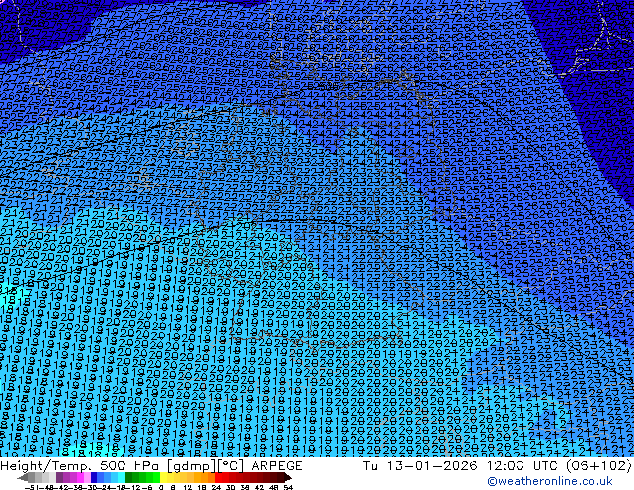Click the '[°C]' unit label
634x490 pixels.
coord(231,466)
